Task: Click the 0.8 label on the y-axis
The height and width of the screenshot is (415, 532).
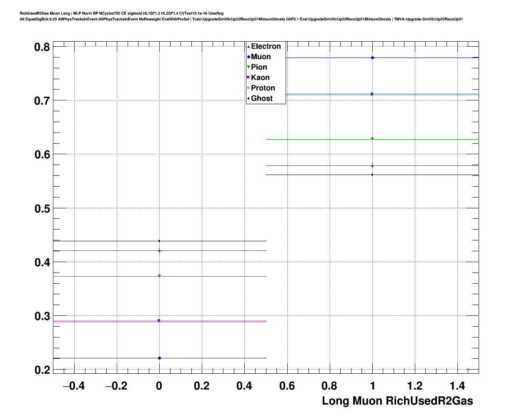Action: coord(42,47)
